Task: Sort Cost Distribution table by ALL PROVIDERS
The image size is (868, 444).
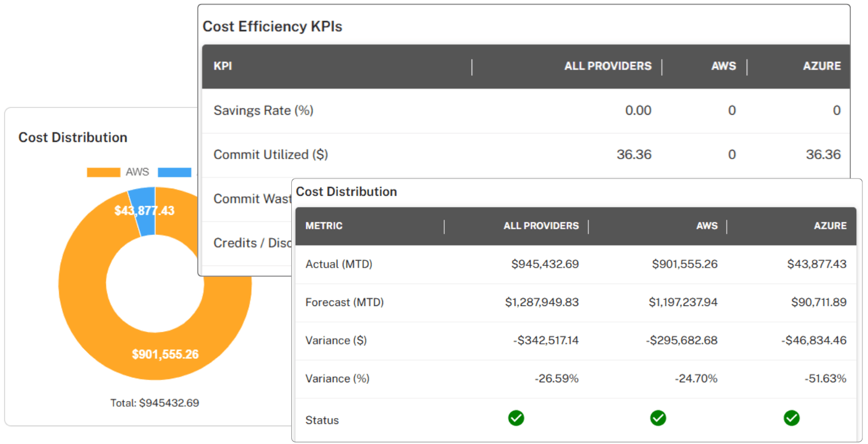Action: (x=541, y=226)
